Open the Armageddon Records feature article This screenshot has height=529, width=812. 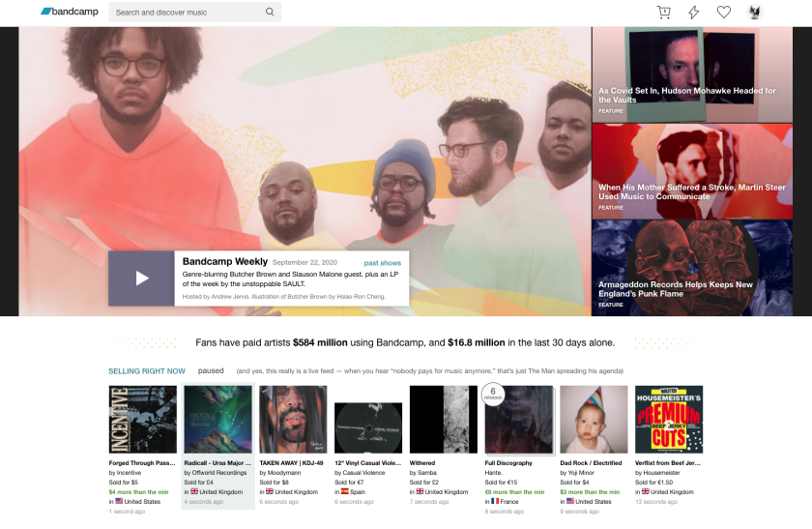(692, 269)
